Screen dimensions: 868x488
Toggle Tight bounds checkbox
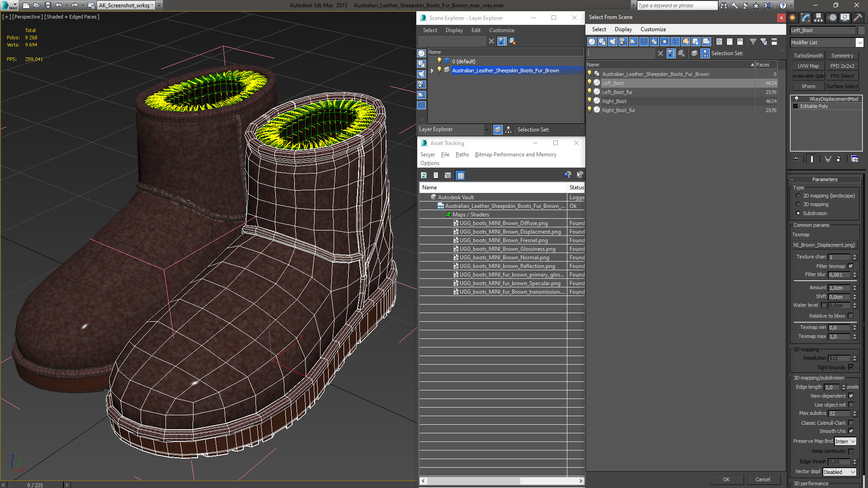point(850,367)
